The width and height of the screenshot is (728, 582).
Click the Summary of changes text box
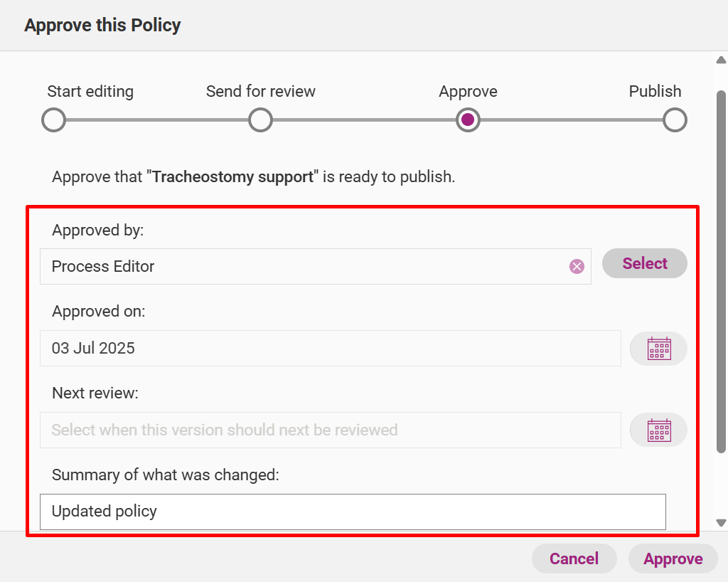click(x=353, y=512)
